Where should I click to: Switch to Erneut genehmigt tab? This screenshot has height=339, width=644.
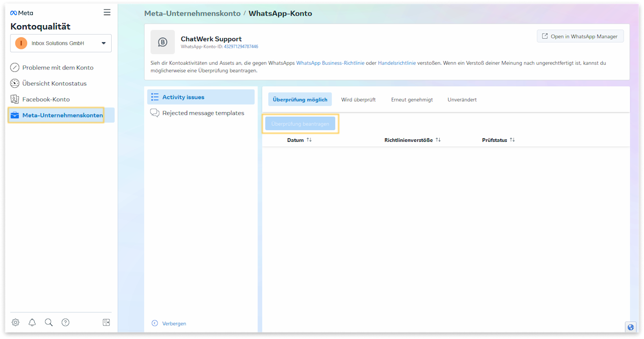pyautogui.click(x=412, y=100)
